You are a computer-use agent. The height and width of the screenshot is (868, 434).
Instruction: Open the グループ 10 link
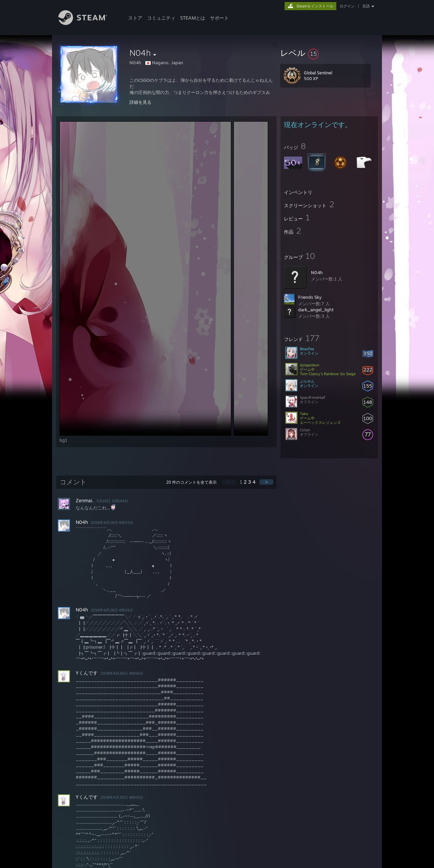pos(299,257)
